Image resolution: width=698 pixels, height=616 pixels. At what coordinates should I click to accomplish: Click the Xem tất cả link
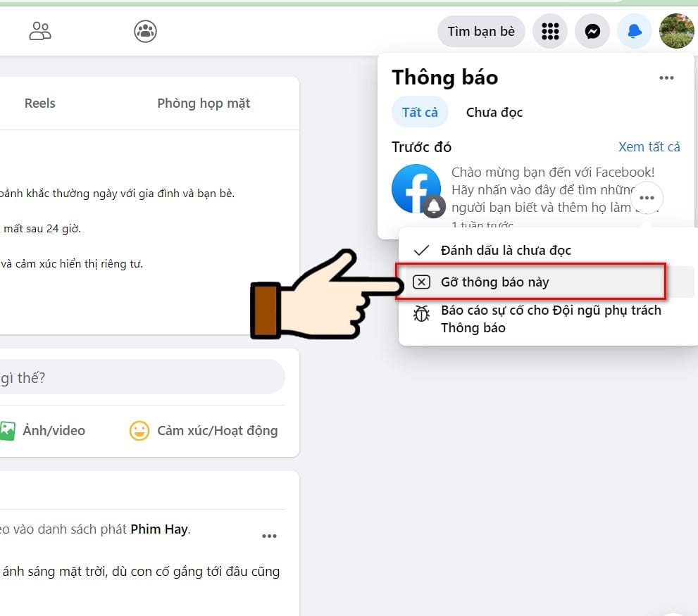pos(649,147)
